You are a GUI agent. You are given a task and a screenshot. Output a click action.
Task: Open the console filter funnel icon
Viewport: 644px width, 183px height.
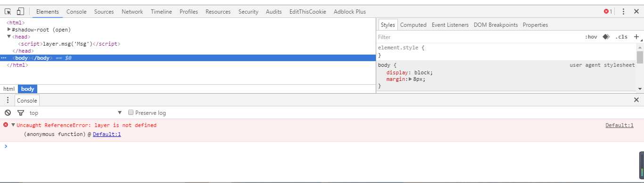click(x=20, y=113)
